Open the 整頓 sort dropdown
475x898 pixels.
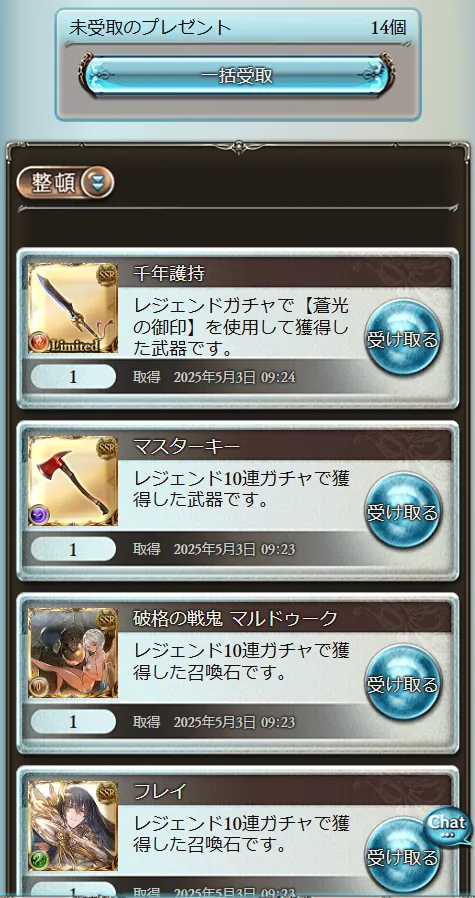(65, 183)
